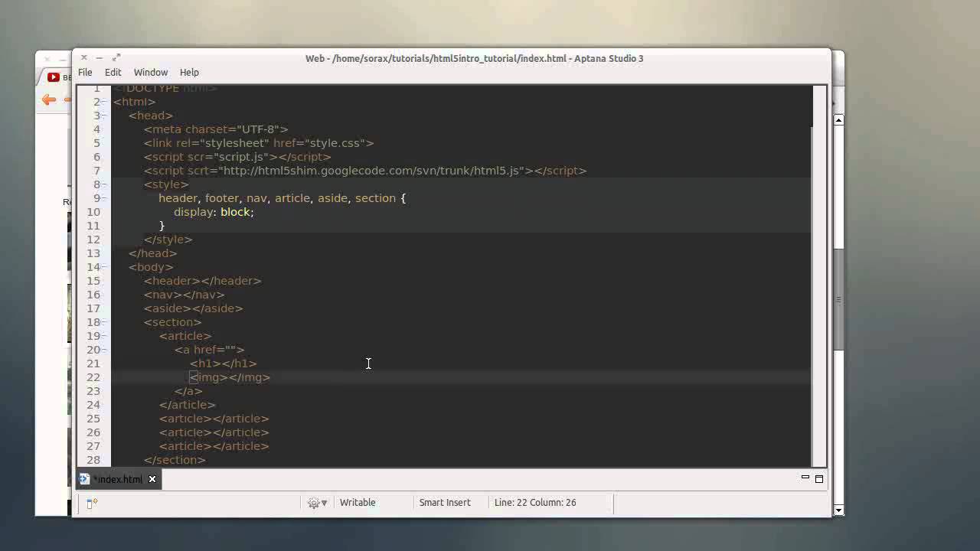This screenshot has width=980, height=551.
Task: Click the </article> tag on line 24
Action: pyautogui.click(x=188, y=405)
